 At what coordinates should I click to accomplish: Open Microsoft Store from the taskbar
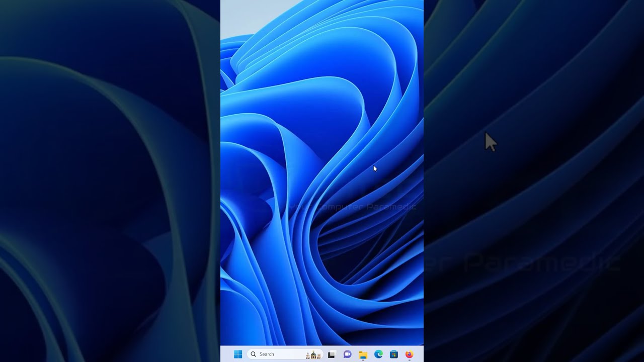pos(394,354)
